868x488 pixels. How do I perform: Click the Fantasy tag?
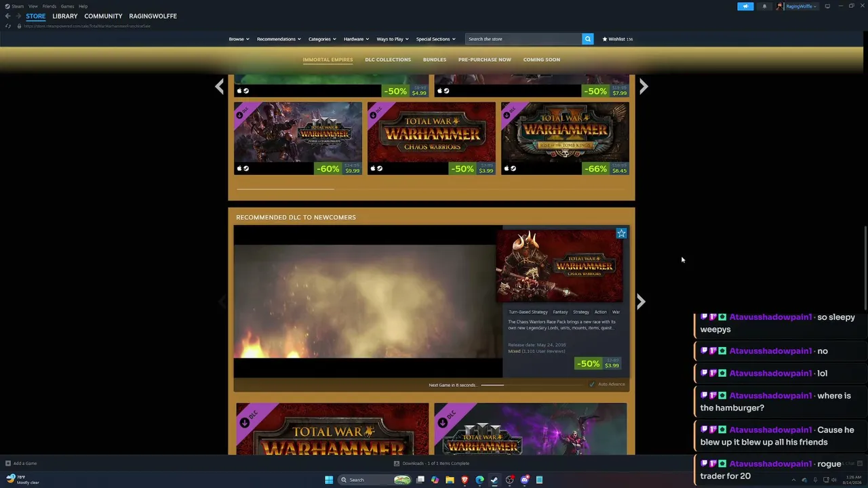coord(560,312)
